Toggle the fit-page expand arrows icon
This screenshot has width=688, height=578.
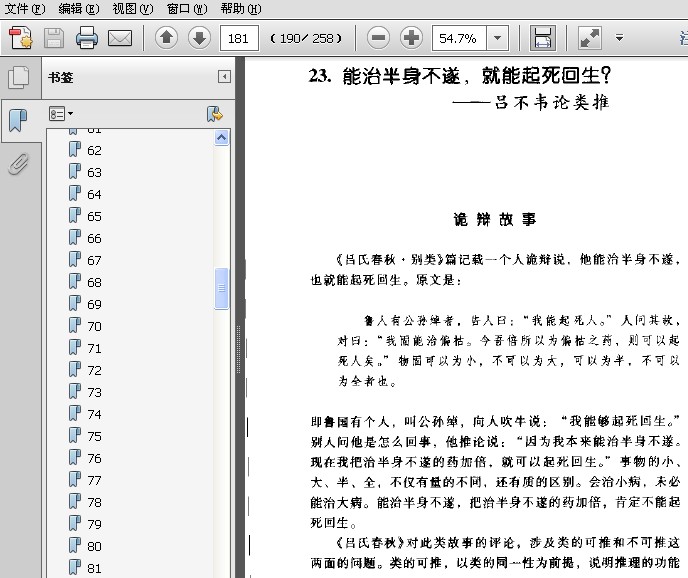590,39
